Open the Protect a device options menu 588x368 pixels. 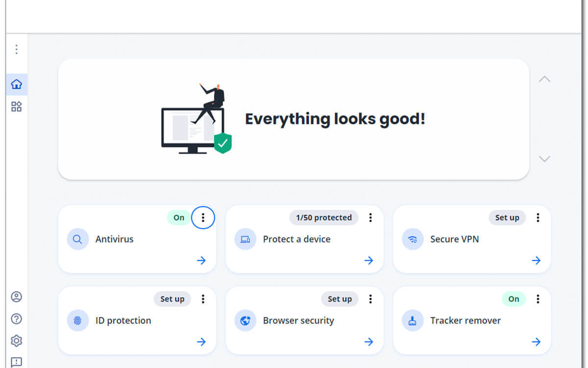370,217
